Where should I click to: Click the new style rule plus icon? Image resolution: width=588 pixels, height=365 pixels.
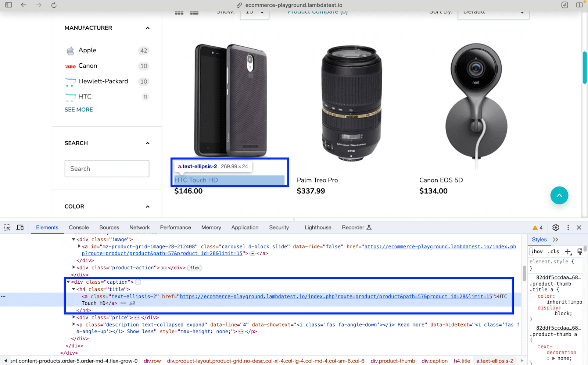pyautogui.click(x=568, y=252)
